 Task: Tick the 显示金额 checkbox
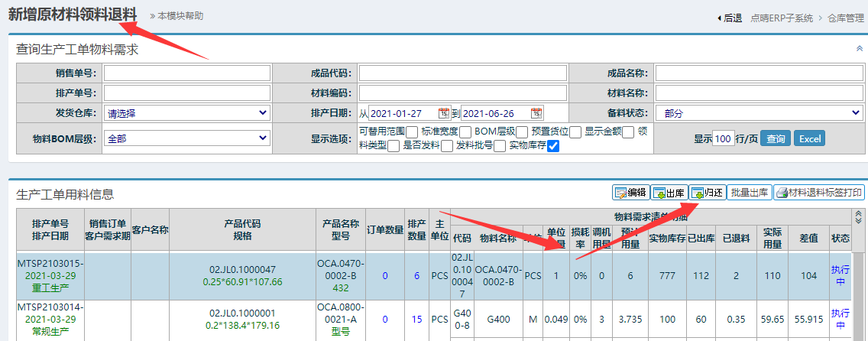tap(628, 132)
